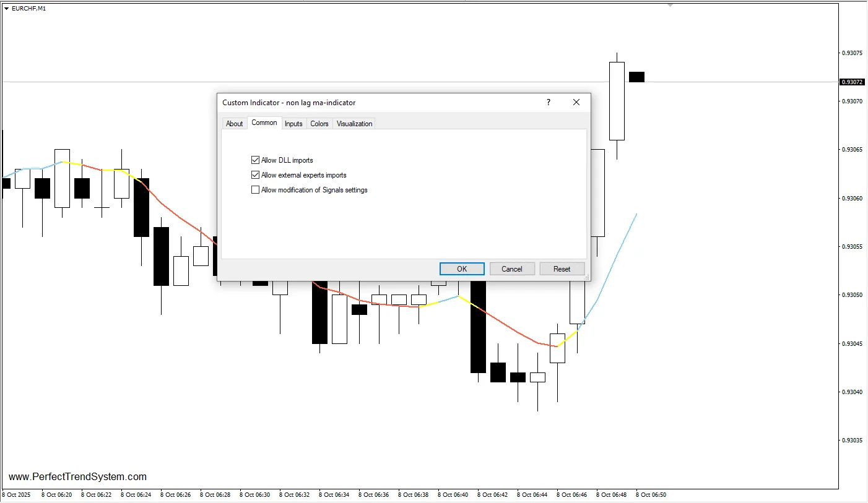The width and height of the screenshot is (868, 503).
Task: Click the 0.93035 price scale label
Action: point(851,441)
